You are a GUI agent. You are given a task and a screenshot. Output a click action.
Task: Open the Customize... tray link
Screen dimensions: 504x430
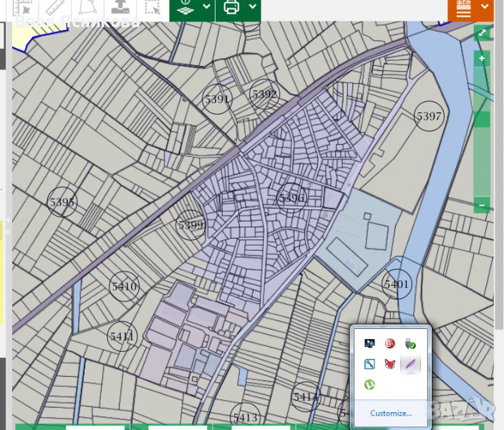pos(390,414)
